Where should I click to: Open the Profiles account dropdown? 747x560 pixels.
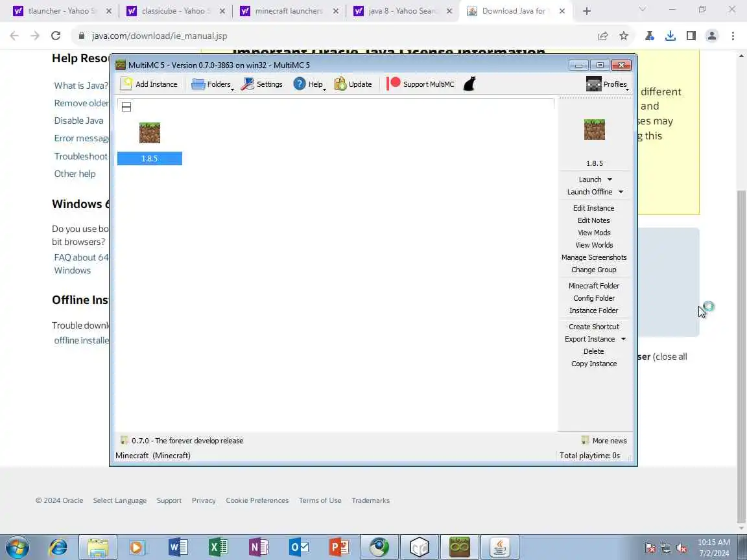pos(608,84)
